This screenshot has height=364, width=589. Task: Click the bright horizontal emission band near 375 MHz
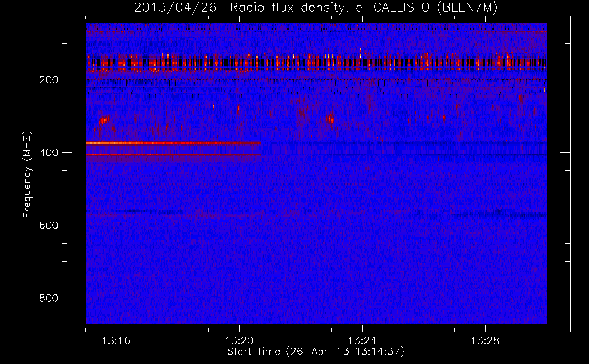pyautogui.click(x=173, y=143)
